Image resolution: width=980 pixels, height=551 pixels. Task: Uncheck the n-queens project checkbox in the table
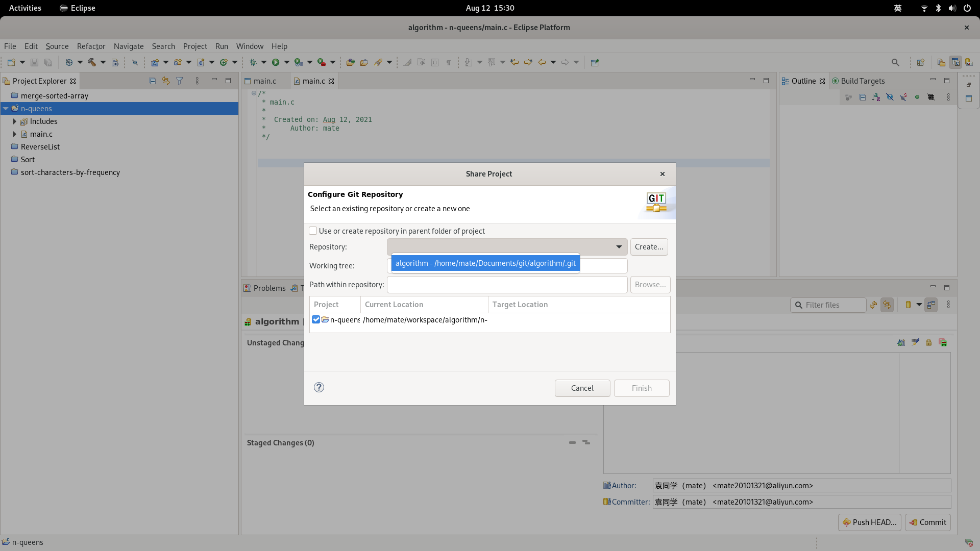pyautogui.click(x=316, y=319)
